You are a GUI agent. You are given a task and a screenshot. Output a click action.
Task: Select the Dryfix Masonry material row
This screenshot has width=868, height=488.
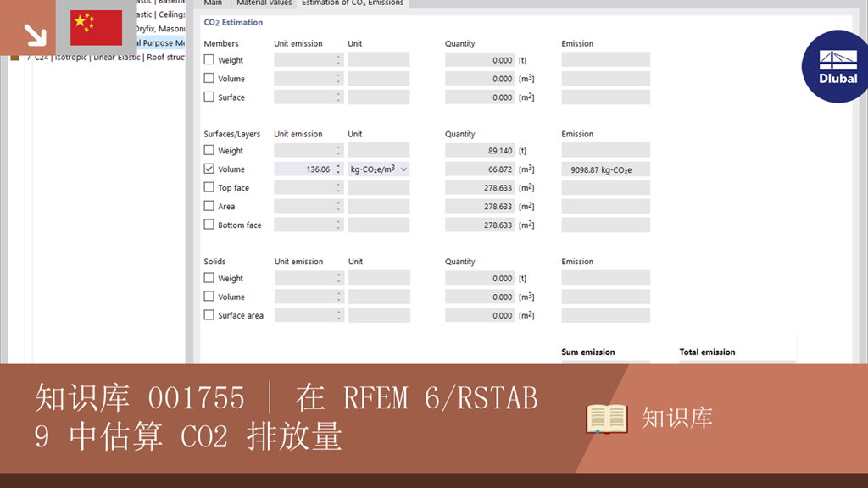[x=160, y=28]
